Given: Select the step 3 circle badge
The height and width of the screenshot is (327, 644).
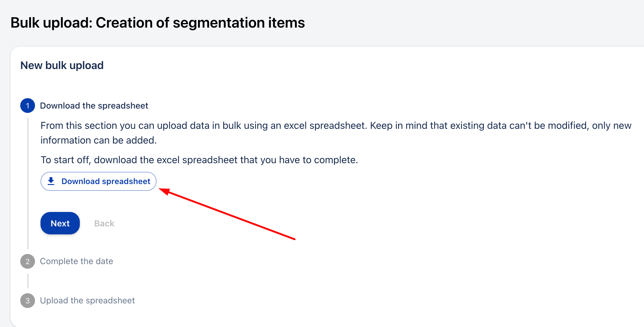Looking at the screenshot, I should coord(28,301).
